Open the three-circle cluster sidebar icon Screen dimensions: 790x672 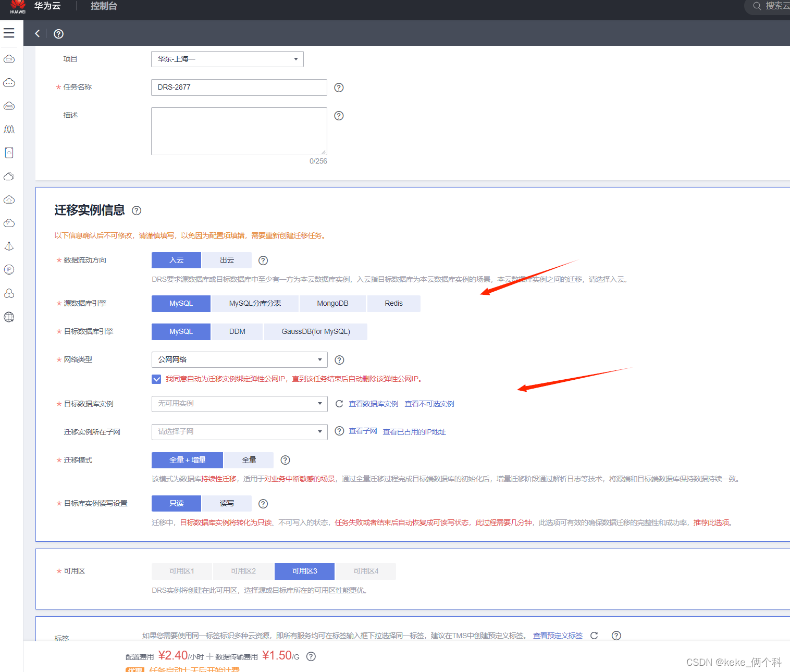(x=9, y=293)
